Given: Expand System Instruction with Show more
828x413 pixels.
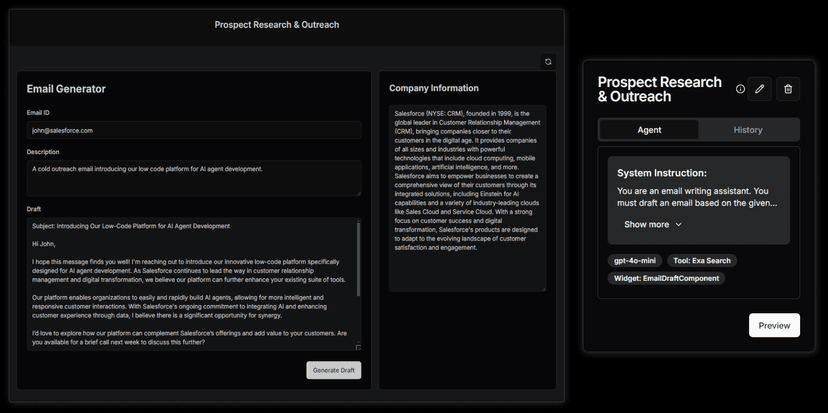Looking at the screenshot, I should click(x=647, y=225).
